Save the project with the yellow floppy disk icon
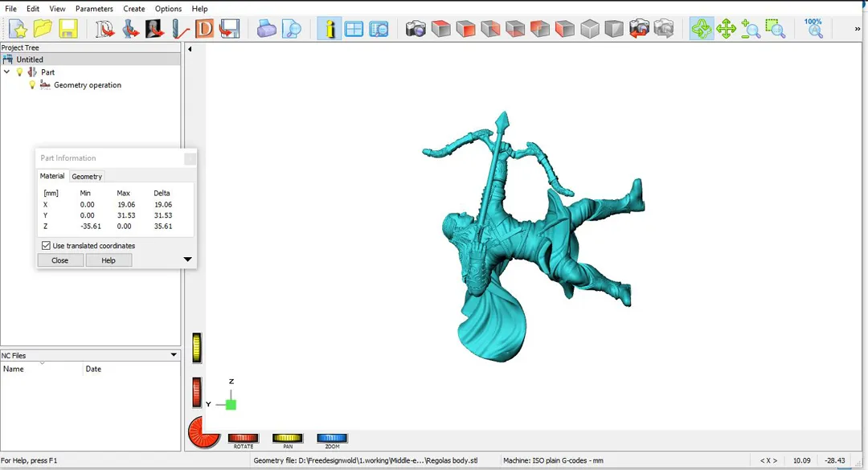The image size is (868, 470). coord(68,29)
